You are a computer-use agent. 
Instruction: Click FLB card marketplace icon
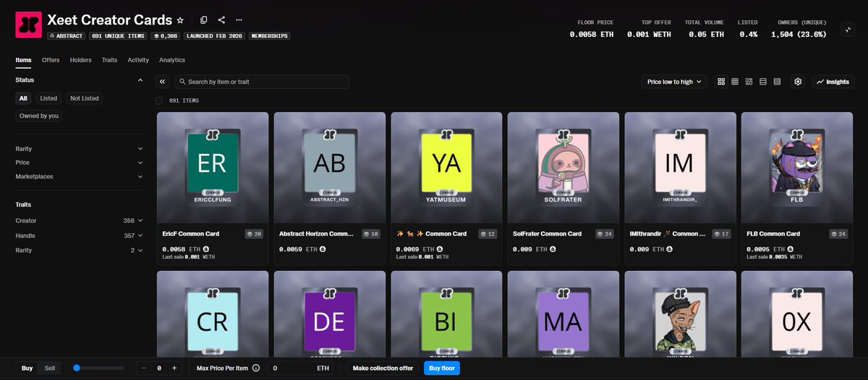click(789, 249)
